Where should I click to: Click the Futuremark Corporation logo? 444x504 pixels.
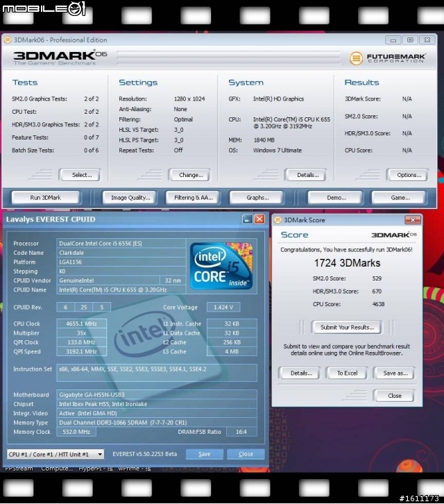tap(387, 58)
